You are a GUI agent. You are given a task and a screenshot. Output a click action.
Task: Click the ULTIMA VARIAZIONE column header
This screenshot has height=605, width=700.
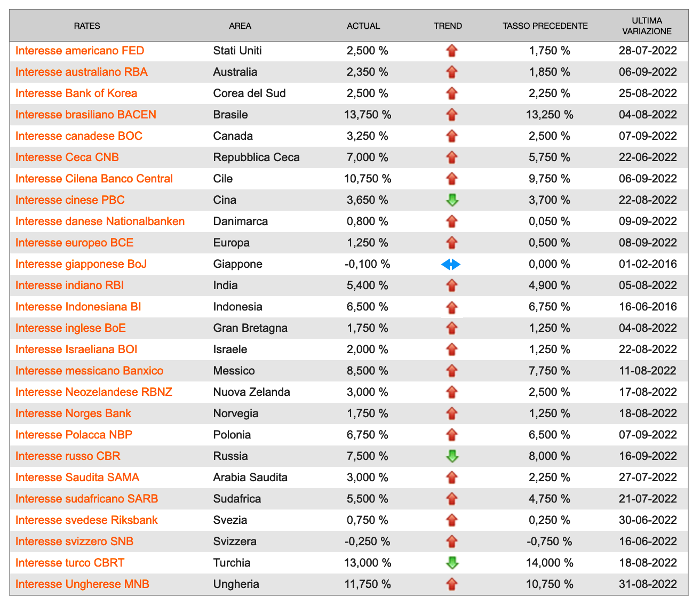tap(647, 26)
